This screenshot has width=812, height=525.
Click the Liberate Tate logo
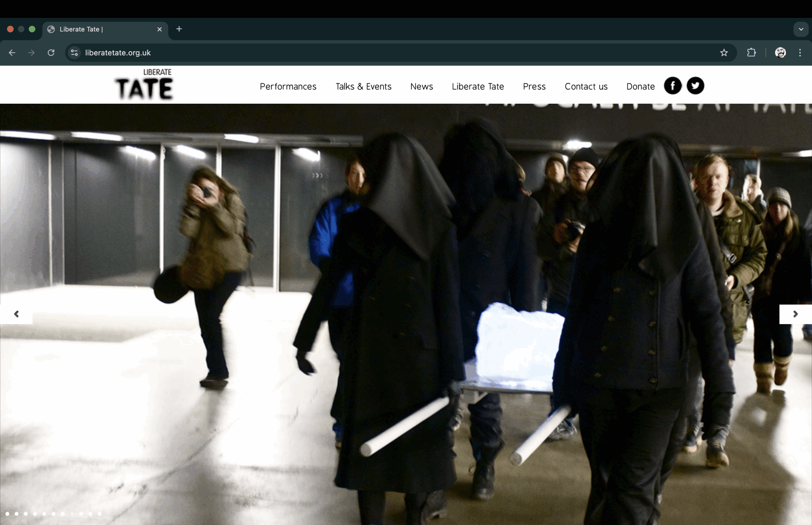(144, 85)
